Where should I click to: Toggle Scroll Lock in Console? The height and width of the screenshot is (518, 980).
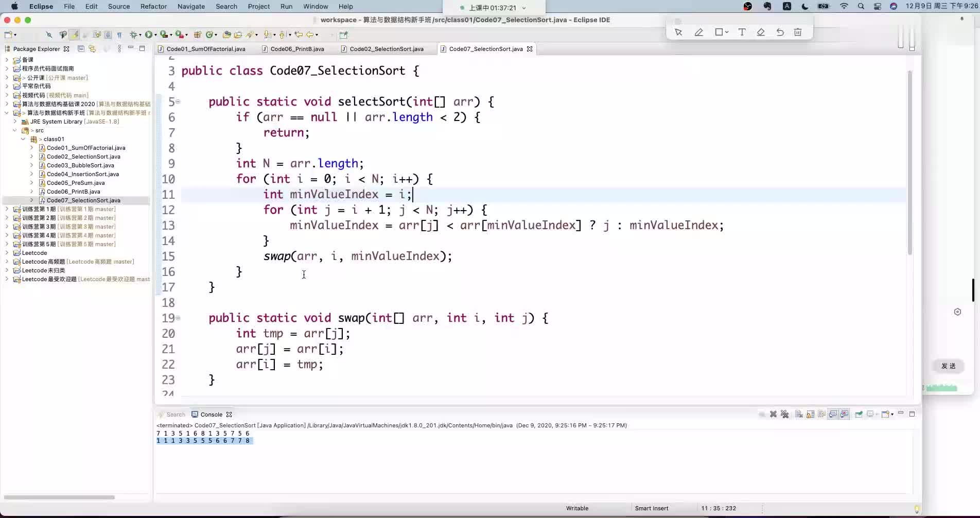click(x=810, y=414)
